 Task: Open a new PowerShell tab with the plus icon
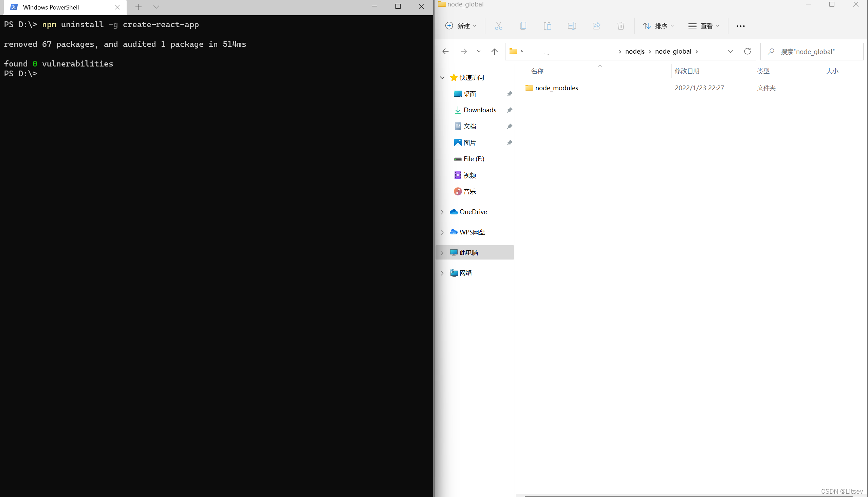[138, 7]
